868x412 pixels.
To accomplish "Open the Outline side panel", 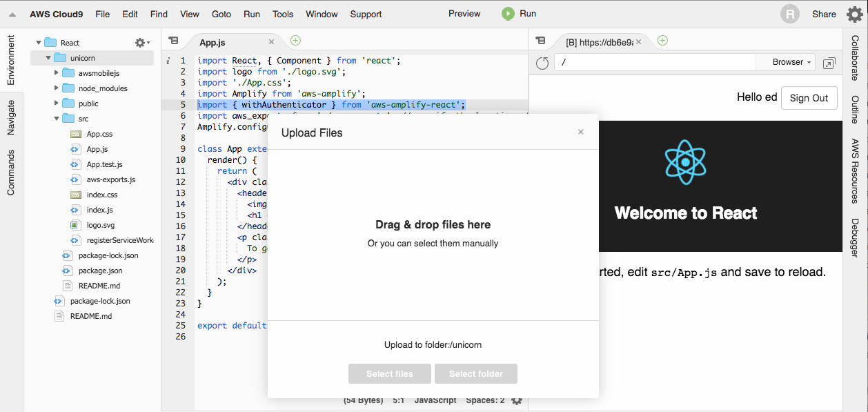I will (855, 109).
